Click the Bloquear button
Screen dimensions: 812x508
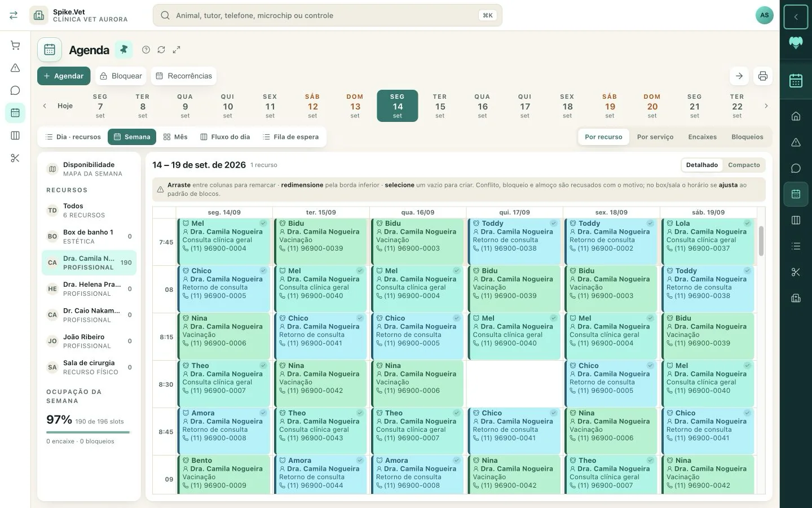pos(121,76)
